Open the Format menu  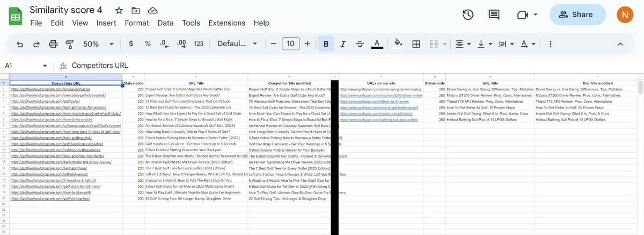point(137,23)
